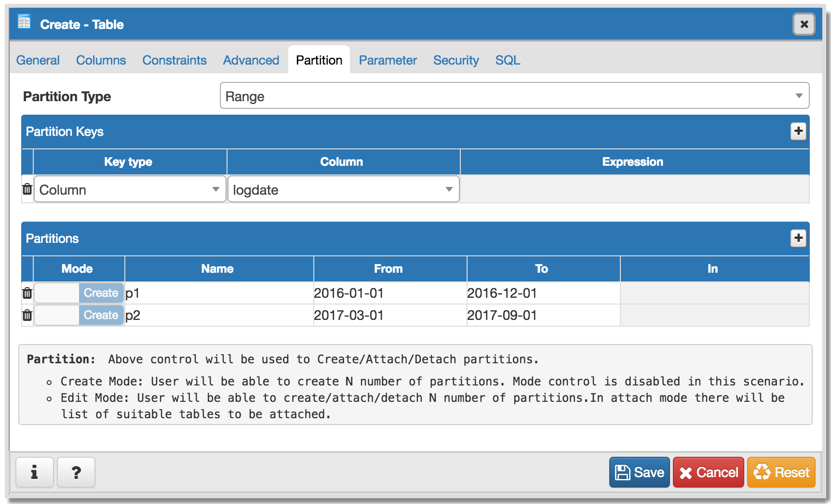Image resolution: width=831 pixels, height=504 pixels.
Task: Open the info button in footer
Action: pos(34,472)
